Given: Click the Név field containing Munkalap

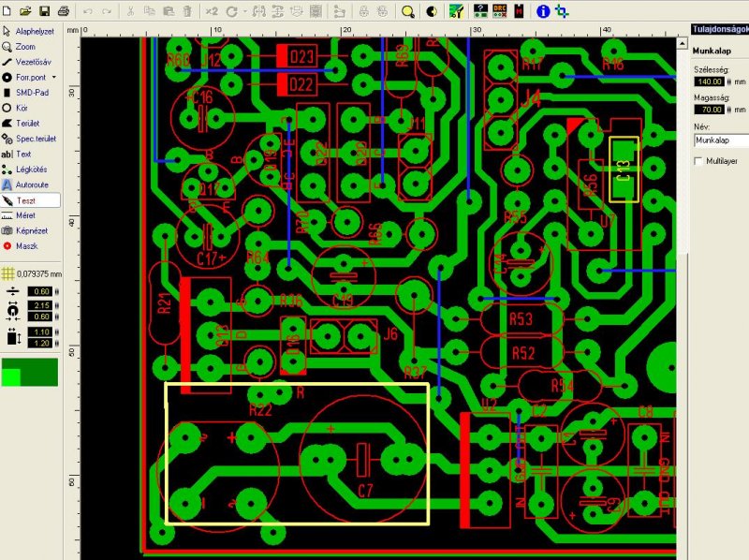Looking at the screenshot, I should click(x=721, y=140).
